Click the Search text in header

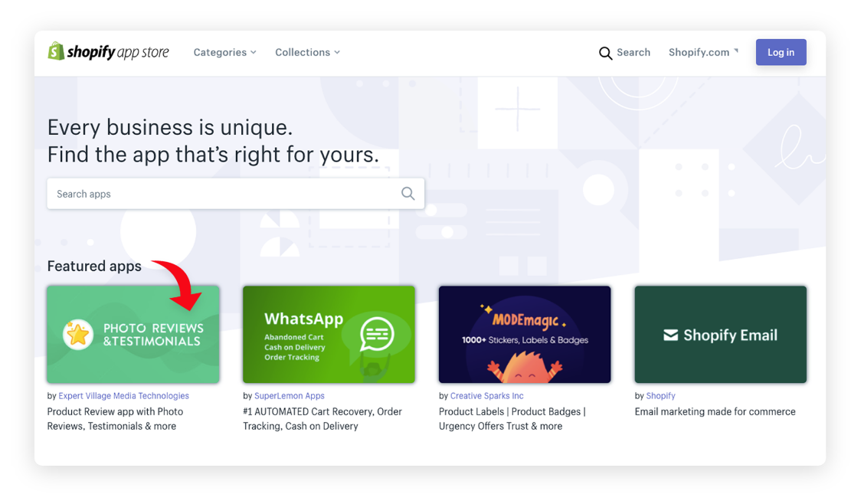pyautogui.click(x=633, y=52)
